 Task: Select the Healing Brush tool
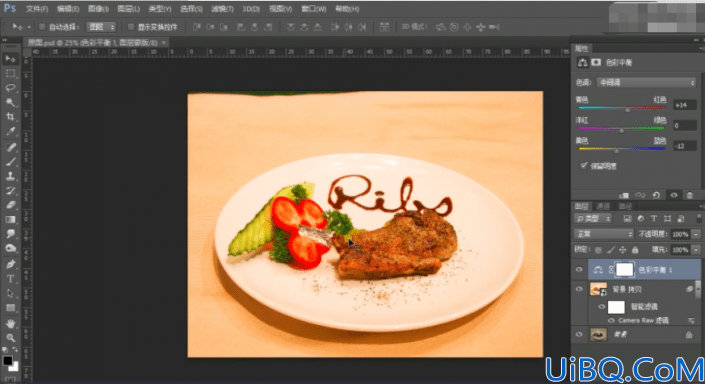tap(10, 147)
